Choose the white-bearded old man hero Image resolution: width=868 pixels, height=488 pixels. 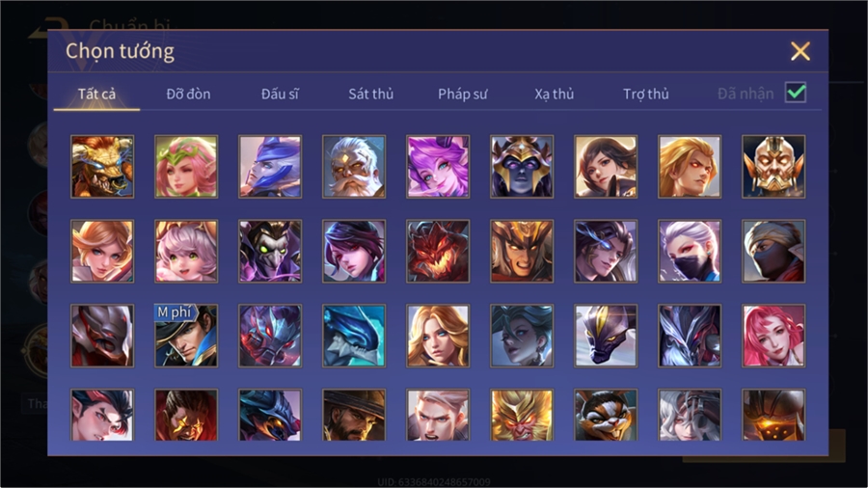354,167
